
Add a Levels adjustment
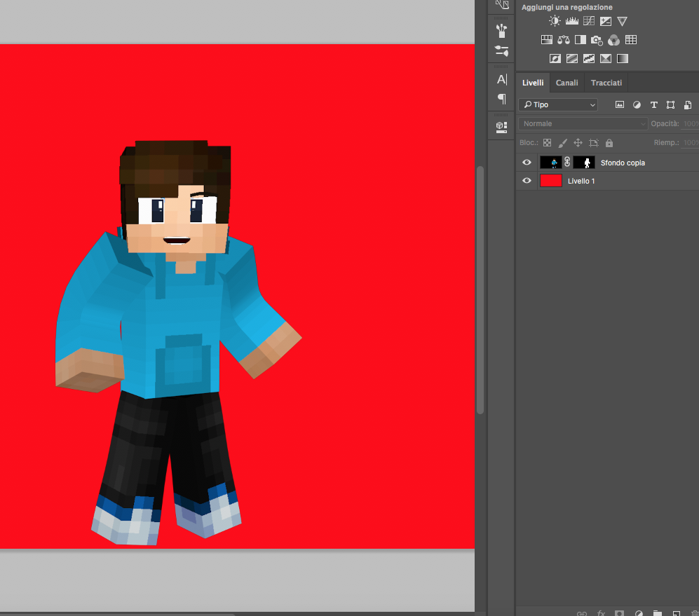pos(571,21)
